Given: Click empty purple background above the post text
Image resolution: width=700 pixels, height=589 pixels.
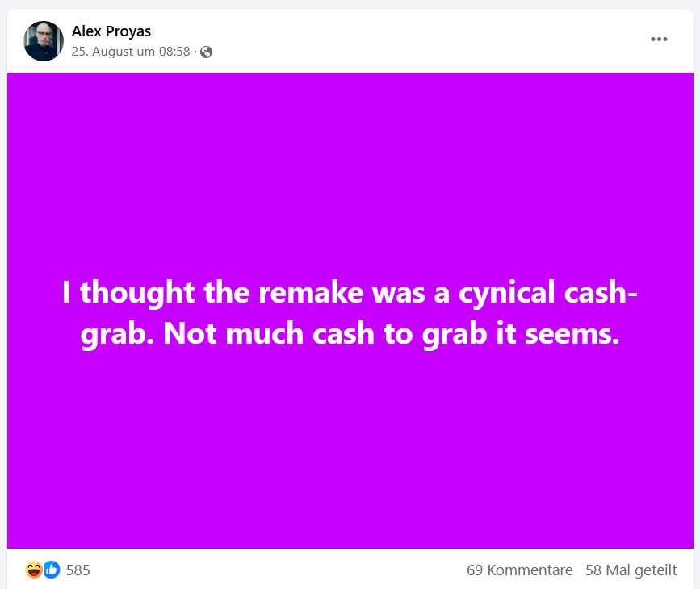Looking at the screenshot, I should click(x=350, y=161).
